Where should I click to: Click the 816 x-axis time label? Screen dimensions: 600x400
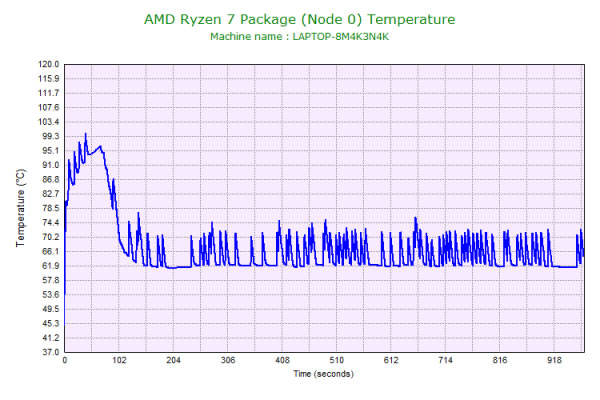[x=500, y=360]
